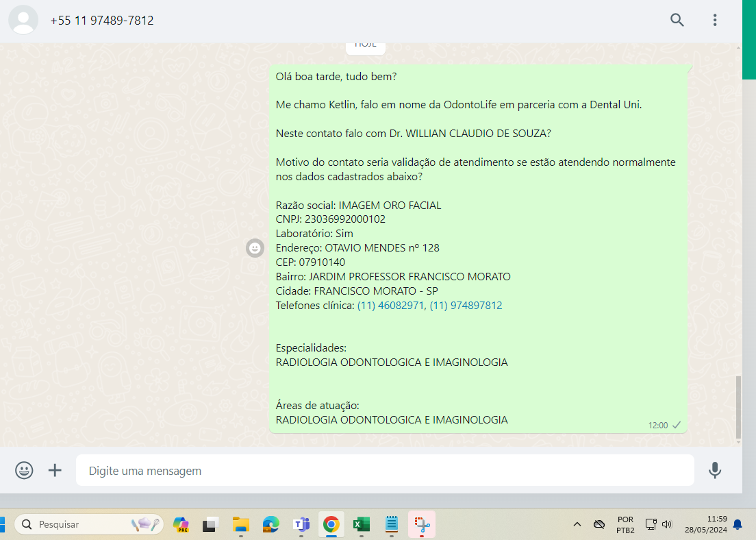The image size is (756, 540).
Task: Click the 'Laboratório: Sim' line
Action: click(314, 234)
